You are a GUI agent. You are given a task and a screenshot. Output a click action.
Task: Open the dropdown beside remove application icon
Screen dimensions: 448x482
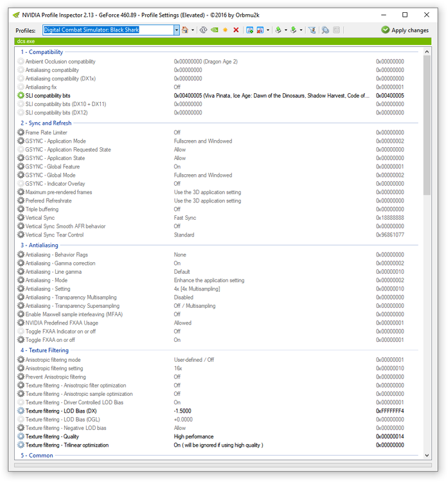(268, 30)
